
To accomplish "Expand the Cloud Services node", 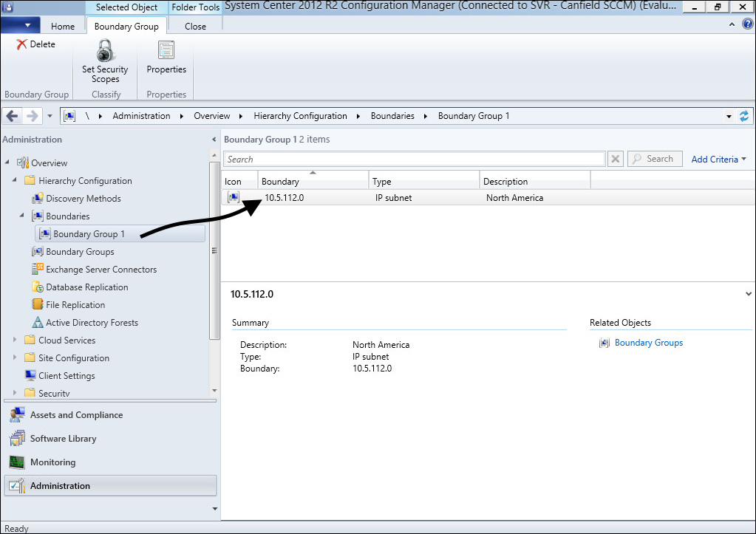I will pyautogui.click(x=15, y=340).
